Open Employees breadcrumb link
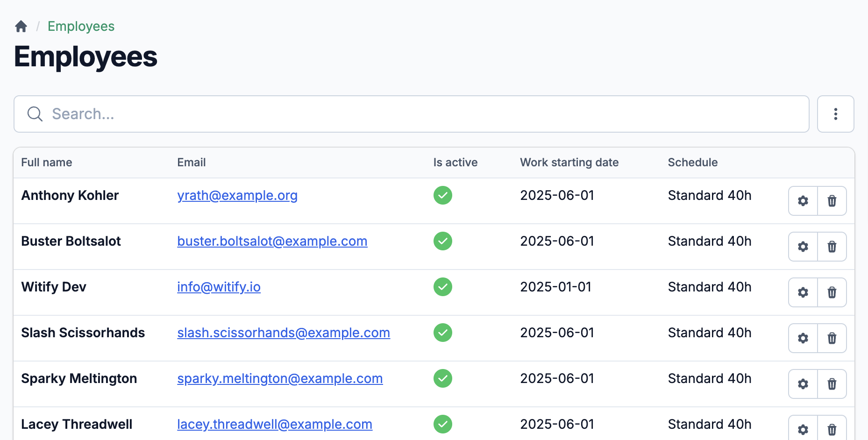This screenshot has height=440, width=868. point(81,26)
